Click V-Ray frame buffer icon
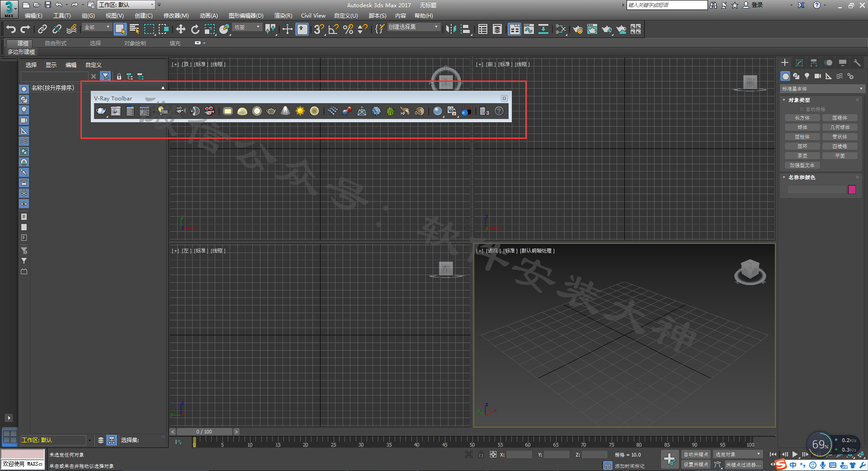The height and width of the screenshot is (471, 868). 116,111
